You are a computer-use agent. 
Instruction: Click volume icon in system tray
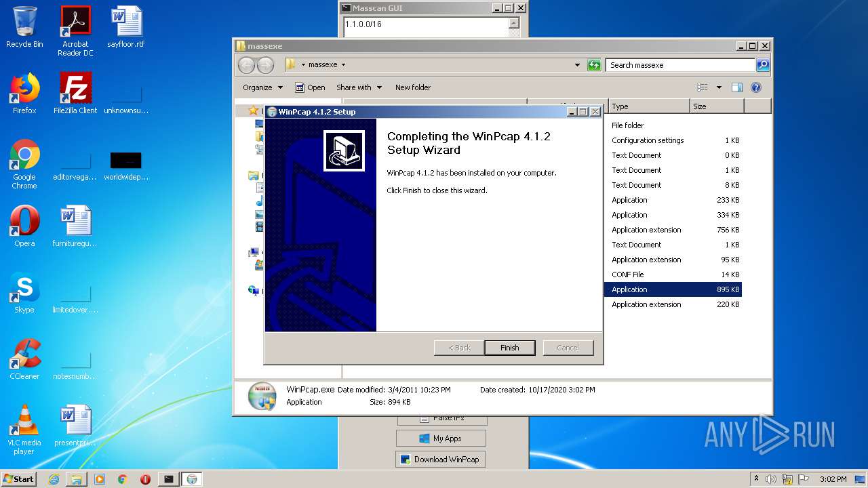point(770,479)
